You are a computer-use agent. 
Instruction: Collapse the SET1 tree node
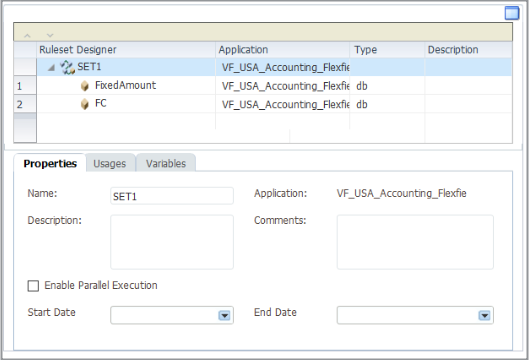click(52, 68)
